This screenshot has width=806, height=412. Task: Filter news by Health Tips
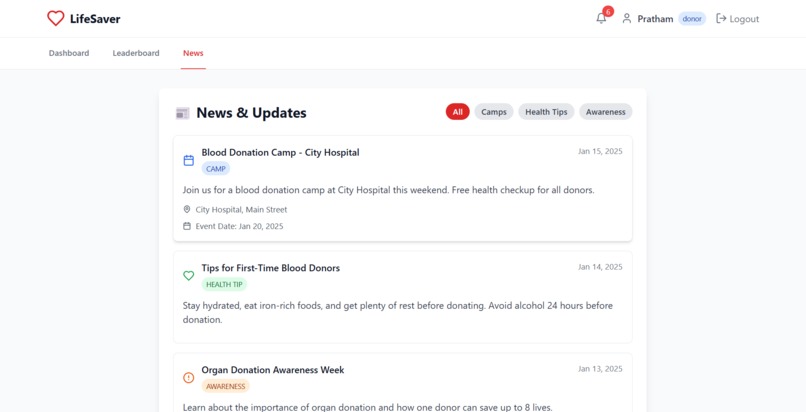(x=546, y=111)
